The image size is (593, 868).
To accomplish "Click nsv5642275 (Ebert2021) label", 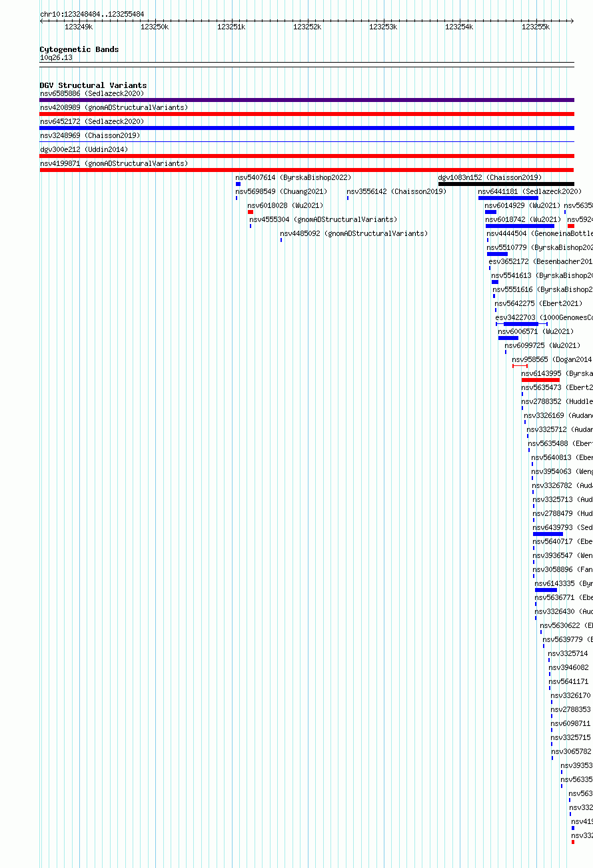I will (x=538, y=303).
